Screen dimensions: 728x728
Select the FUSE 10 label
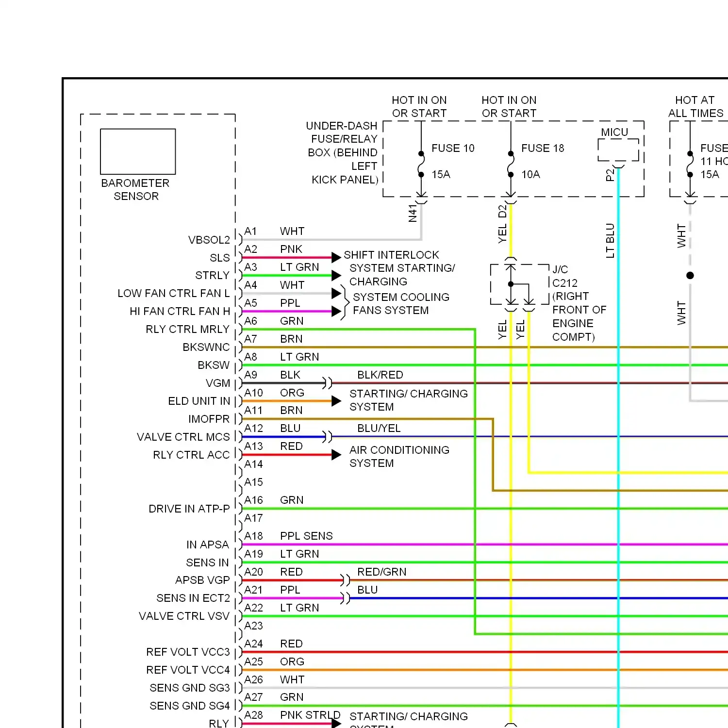pyautogui.click(x=453, y=148)
